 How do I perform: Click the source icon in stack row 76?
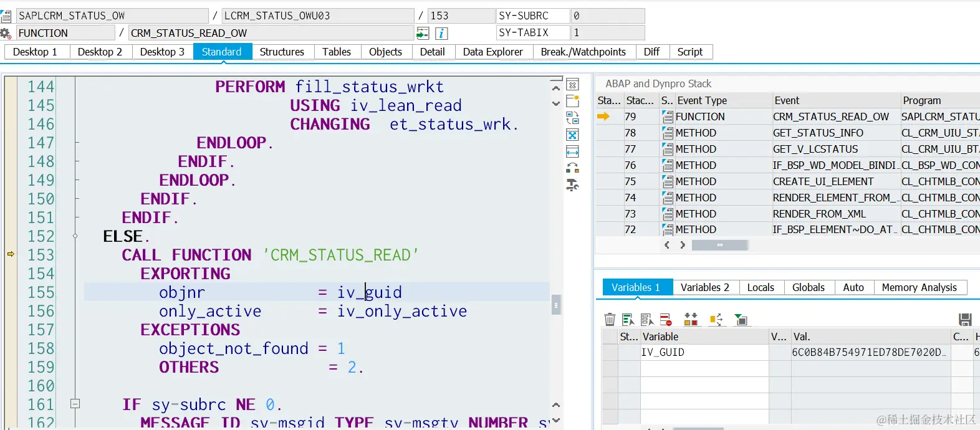point(668,165)
